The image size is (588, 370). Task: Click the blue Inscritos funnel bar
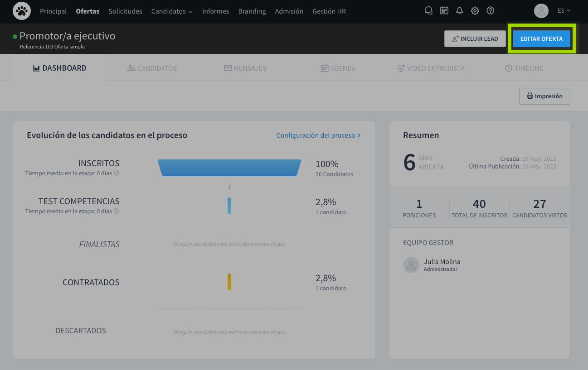tap(229, 168)
